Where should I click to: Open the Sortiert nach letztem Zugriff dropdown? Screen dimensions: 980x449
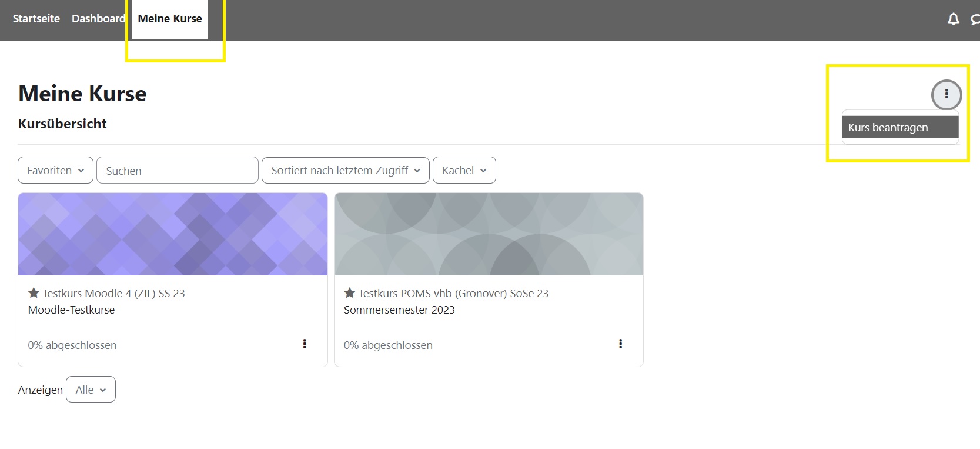345,171
